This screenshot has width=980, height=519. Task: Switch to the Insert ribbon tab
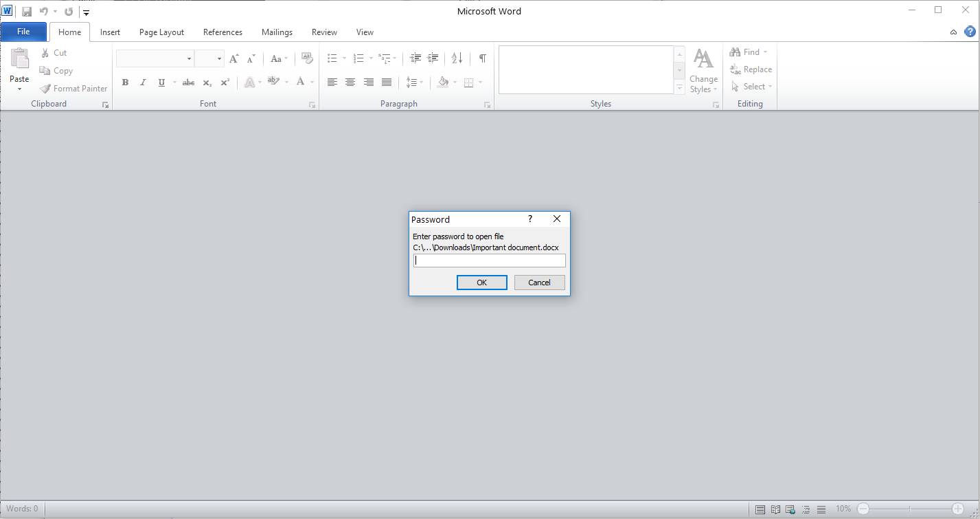[110, 32]
